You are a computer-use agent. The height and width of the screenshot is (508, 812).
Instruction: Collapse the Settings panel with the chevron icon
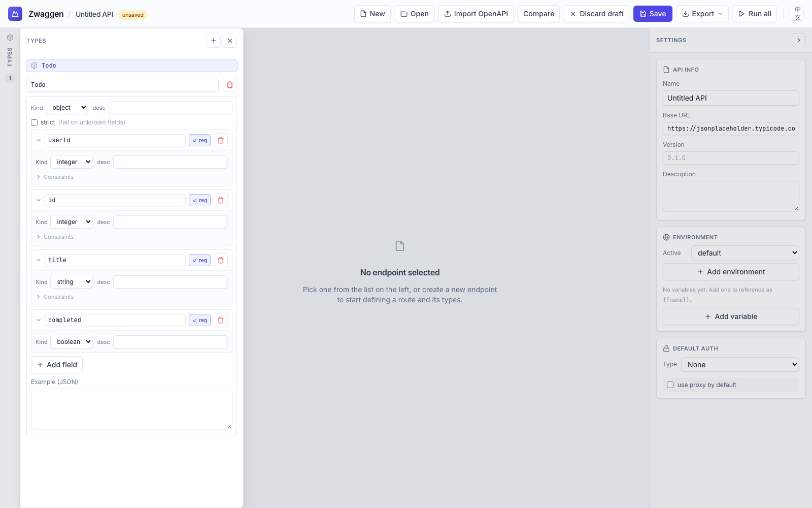(799, 40)
